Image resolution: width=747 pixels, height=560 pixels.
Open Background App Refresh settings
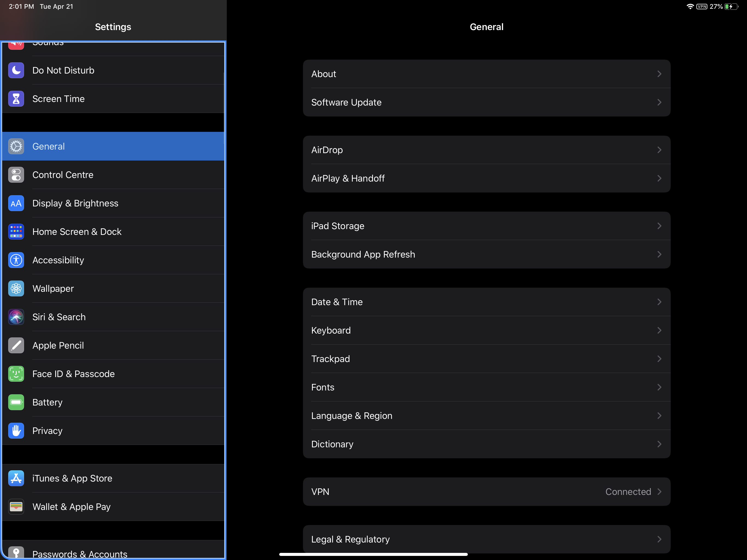click(486, 254)
